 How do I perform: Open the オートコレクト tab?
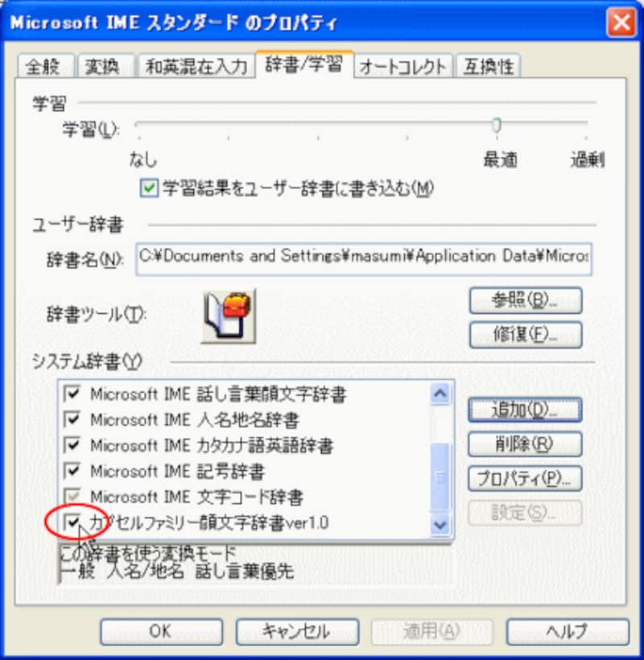[403, 66]
